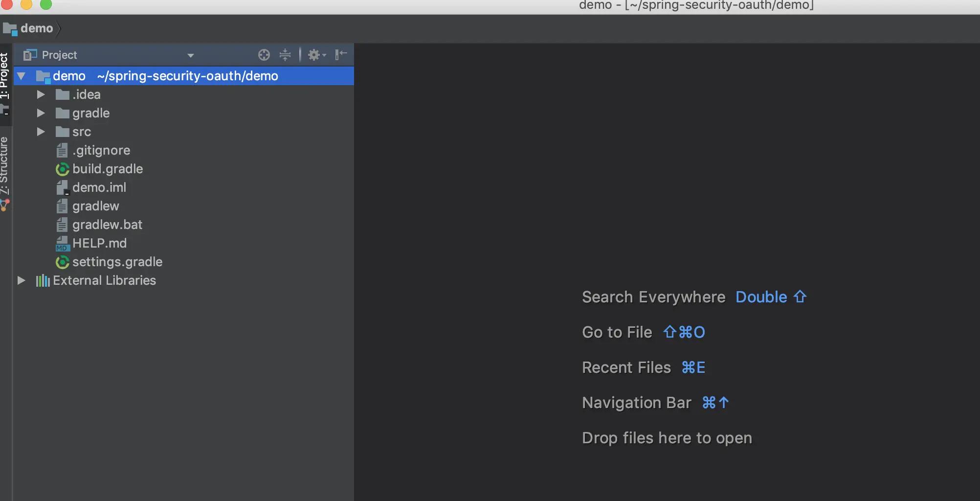
Task: Click the build.gradle Gradle file icon
Action: tap(62, 169)
